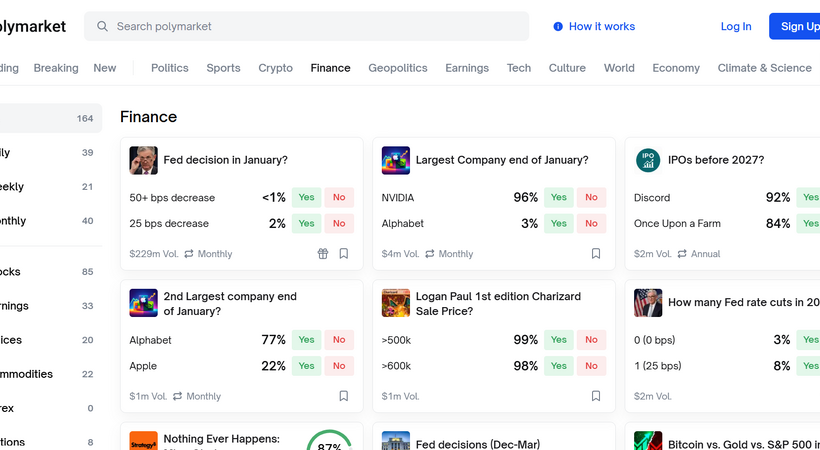Viewport: 820px width, 450px height.
Task: Click recurring icon beside Annual on IPOs card
Action: [x=682, y=254]
